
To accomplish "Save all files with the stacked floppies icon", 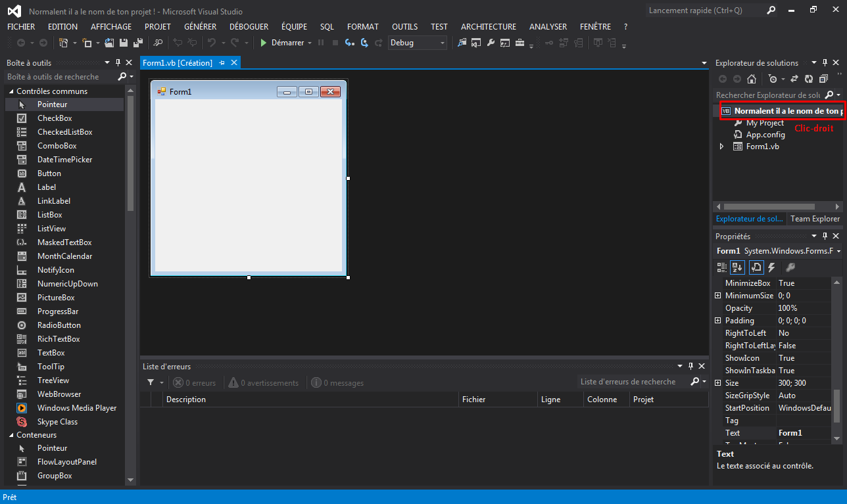I will coord(138,43).
